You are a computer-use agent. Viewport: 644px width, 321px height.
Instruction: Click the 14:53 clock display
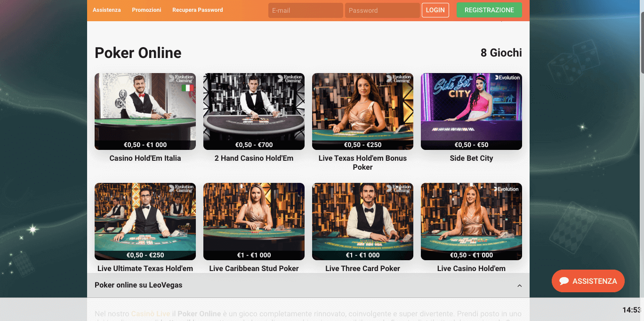[632, 310]
